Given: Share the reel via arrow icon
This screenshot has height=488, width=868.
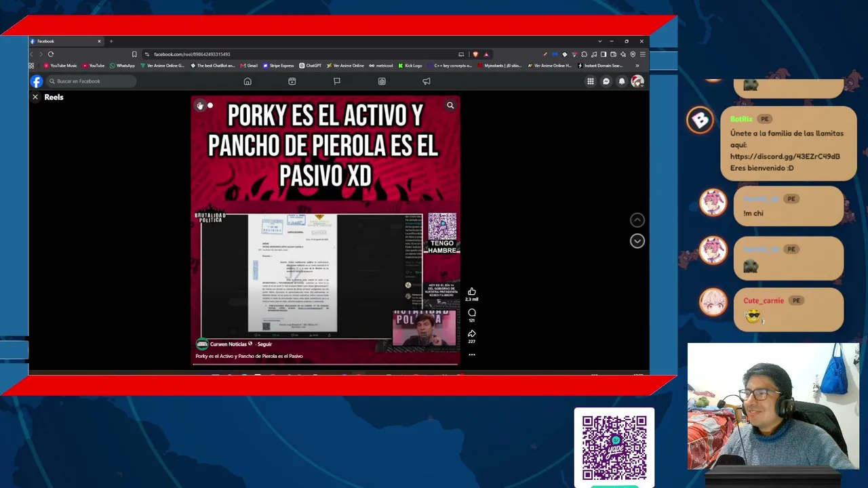Looking at the screenshot, I should click(472, 333).
